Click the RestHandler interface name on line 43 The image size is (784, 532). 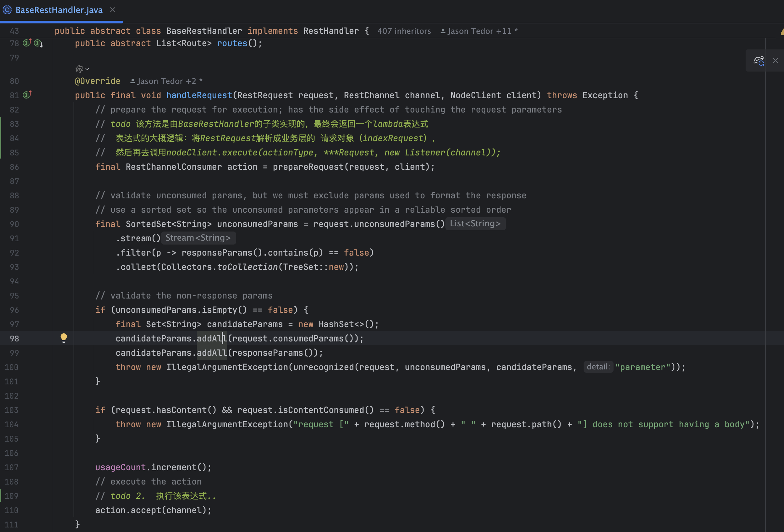point(331,31)
